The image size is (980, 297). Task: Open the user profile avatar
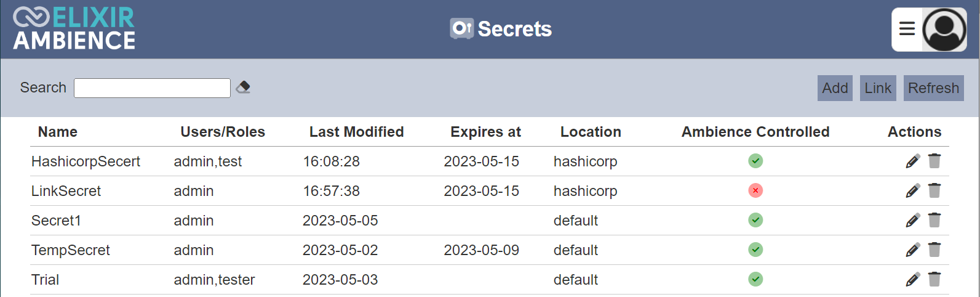[x=944, y=30]
